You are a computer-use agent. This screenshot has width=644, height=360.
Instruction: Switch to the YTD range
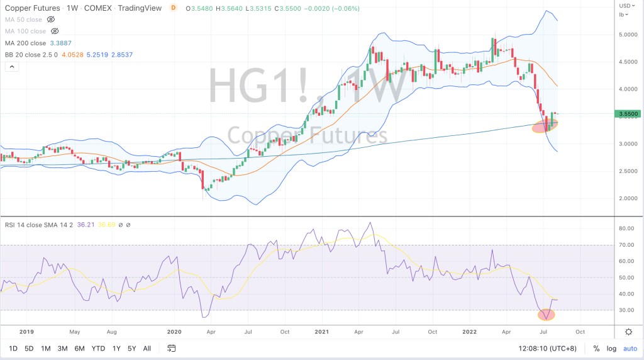(97, 348)
